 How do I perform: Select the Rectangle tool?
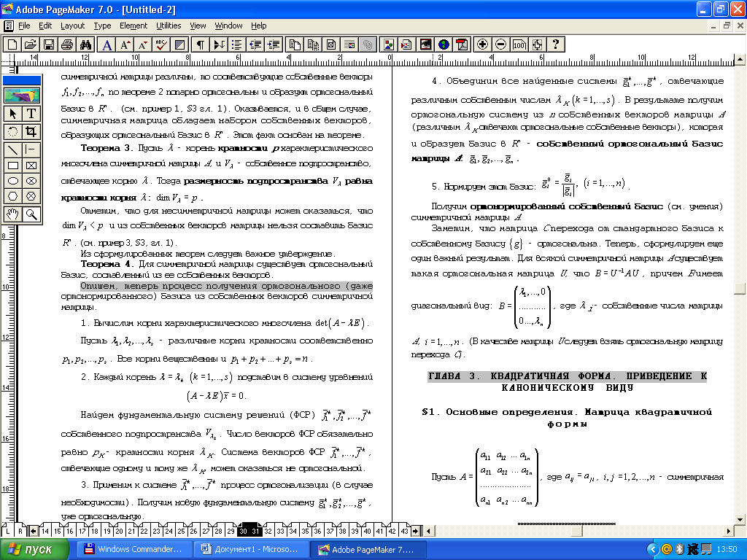coord(13,166)
